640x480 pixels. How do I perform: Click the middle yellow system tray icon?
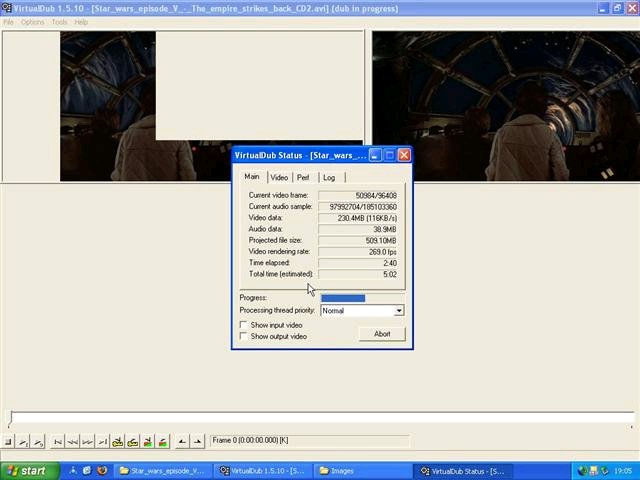[593, 471]
